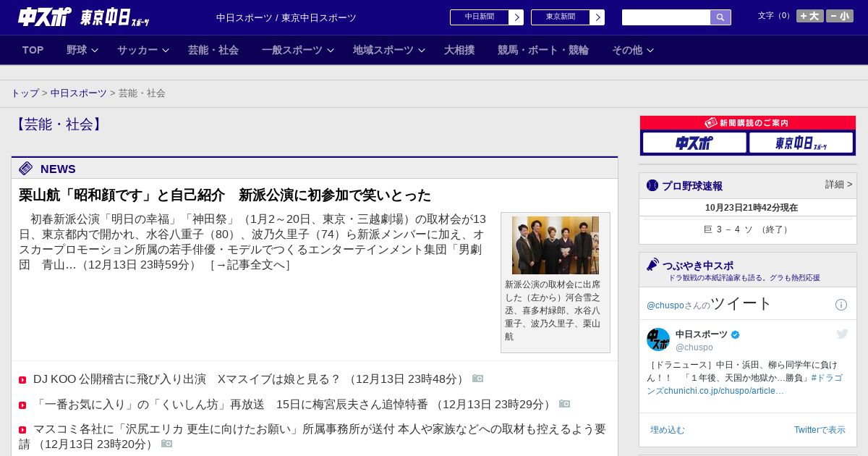Open the 新派公演 cast photo thumbnail

point(556,245)
